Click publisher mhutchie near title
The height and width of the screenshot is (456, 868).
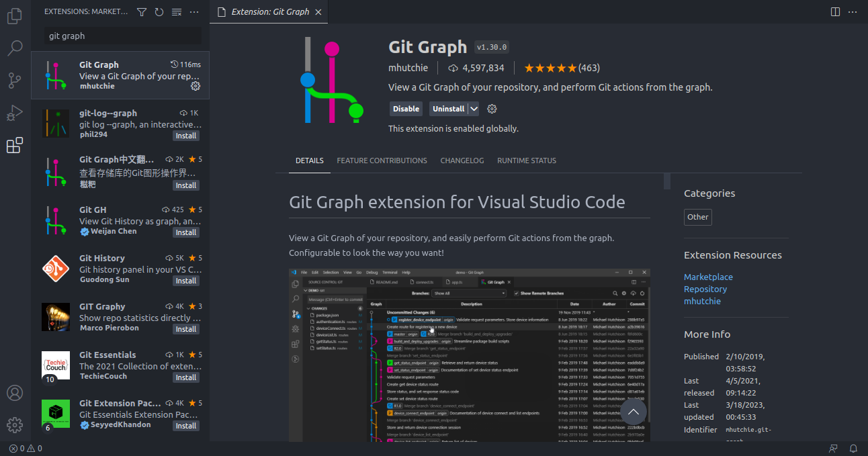(x=408, y=68)
